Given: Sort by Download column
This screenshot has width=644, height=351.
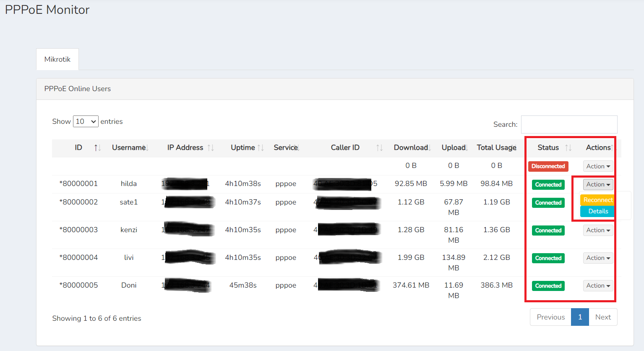Looking at the screenshot, I should [x=412, y=148].
